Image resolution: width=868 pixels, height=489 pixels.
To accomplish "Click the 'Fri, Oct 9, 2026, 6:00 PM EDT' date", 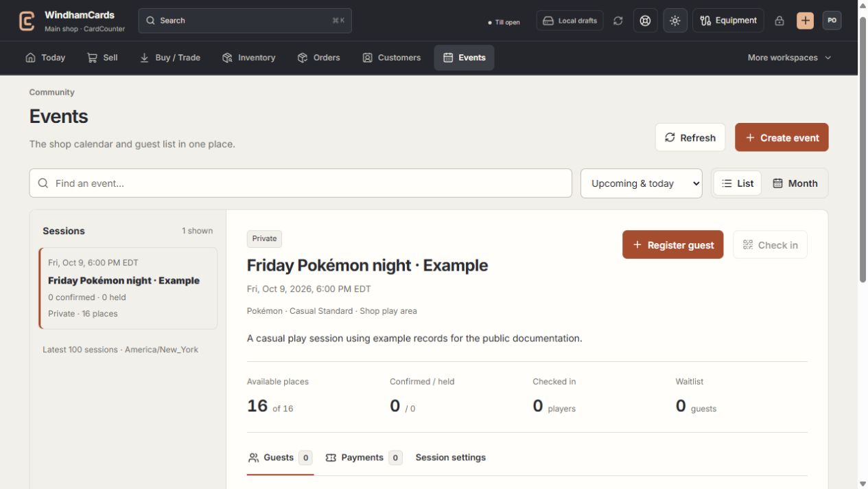I will point(309,289).
